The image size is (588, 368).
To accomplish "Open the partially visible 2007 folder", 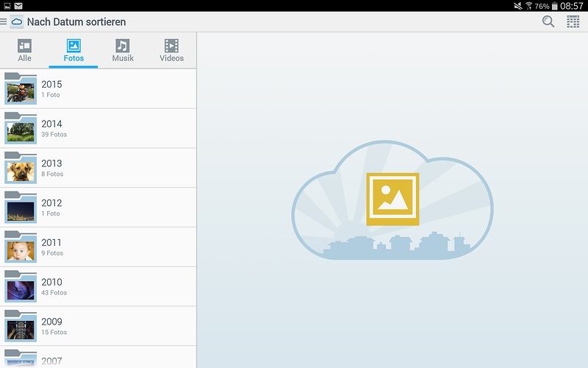I will coord(98,360).
